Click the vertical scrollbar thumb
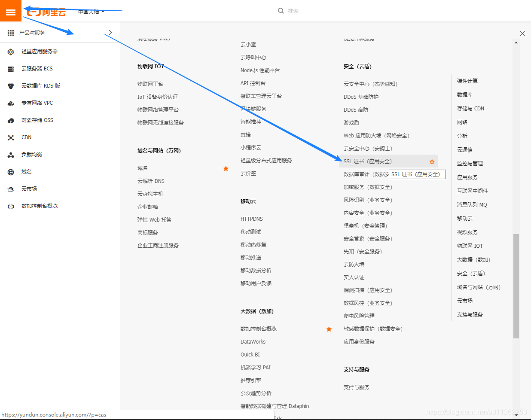The width and height of the screenshot is (531, 420). [516, 286]
